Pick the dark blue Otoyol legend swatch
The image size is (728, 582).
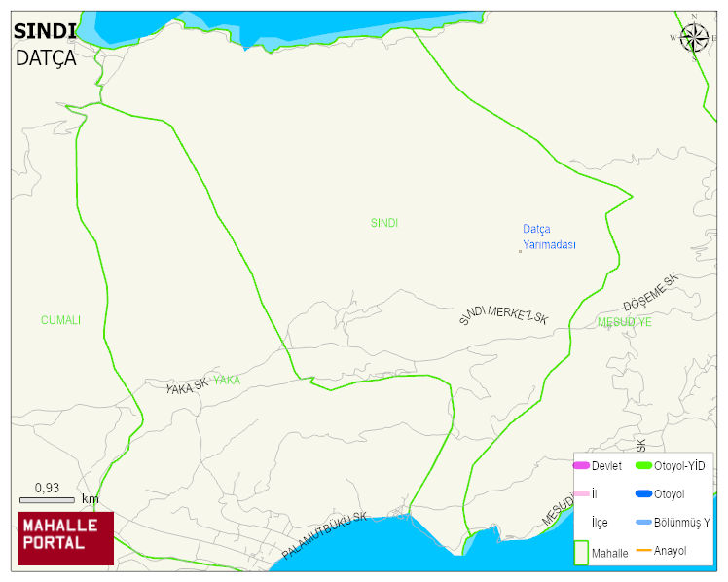643,494
